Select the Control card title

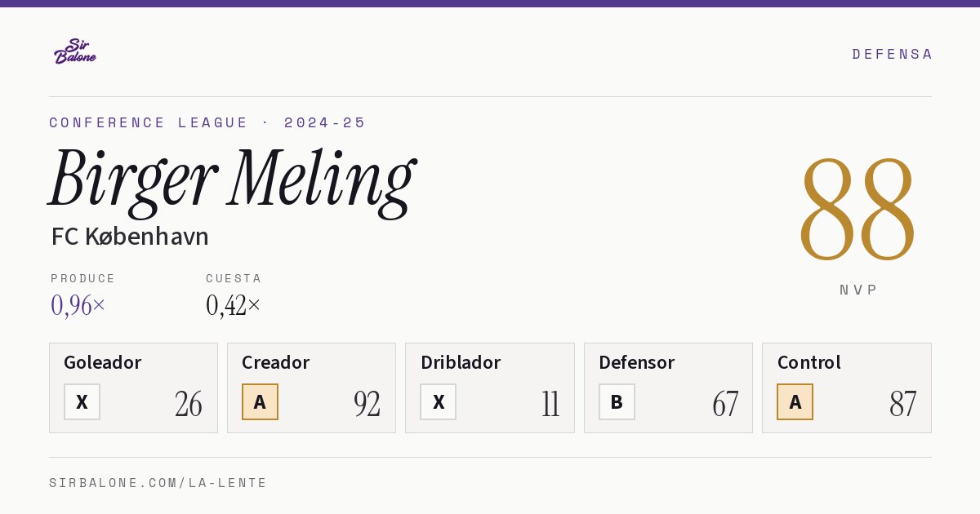tap(808, 362)
